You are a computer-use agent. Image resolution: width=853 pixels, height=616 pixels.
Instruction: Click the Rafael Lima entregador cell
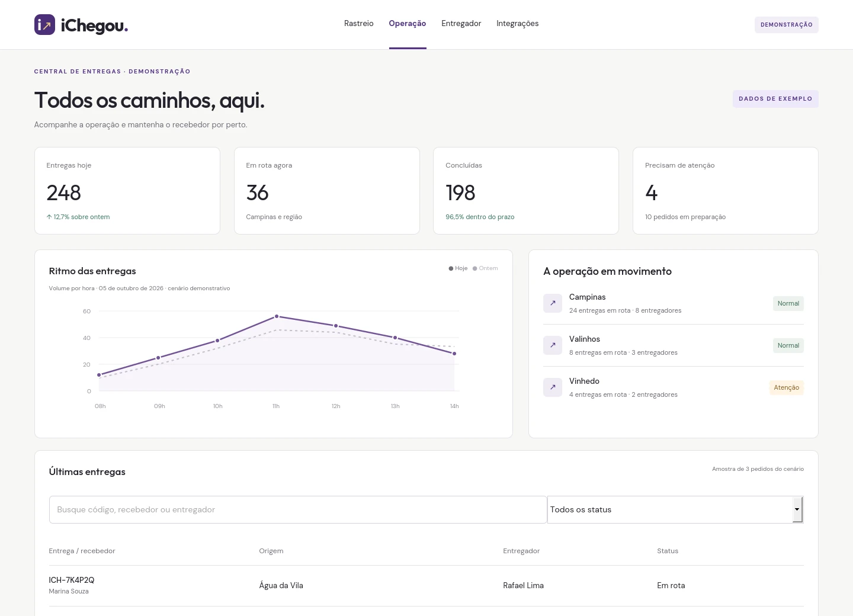[x=524, y=585]
